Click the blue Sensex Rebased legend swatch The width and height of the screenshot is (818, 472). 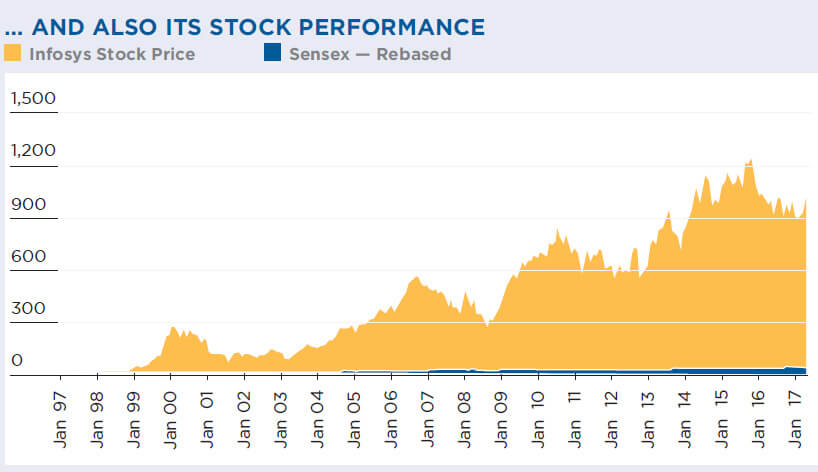click(x=272, y=54)
